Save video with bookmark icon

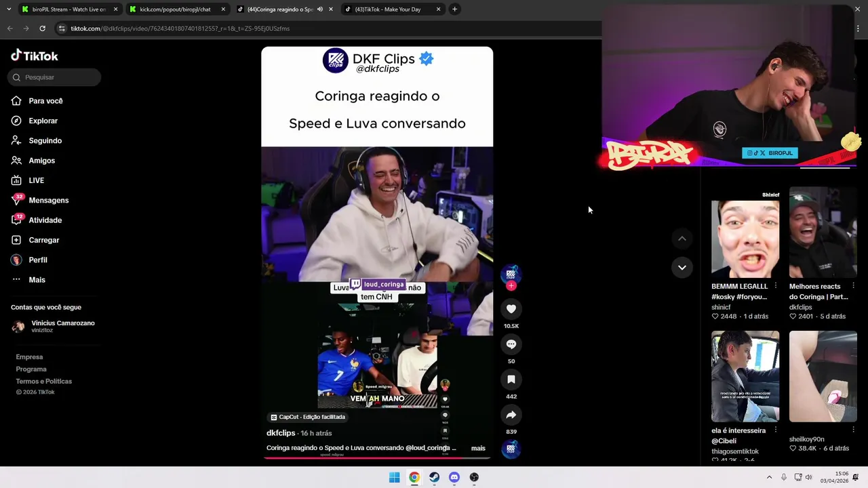(511, 380)
